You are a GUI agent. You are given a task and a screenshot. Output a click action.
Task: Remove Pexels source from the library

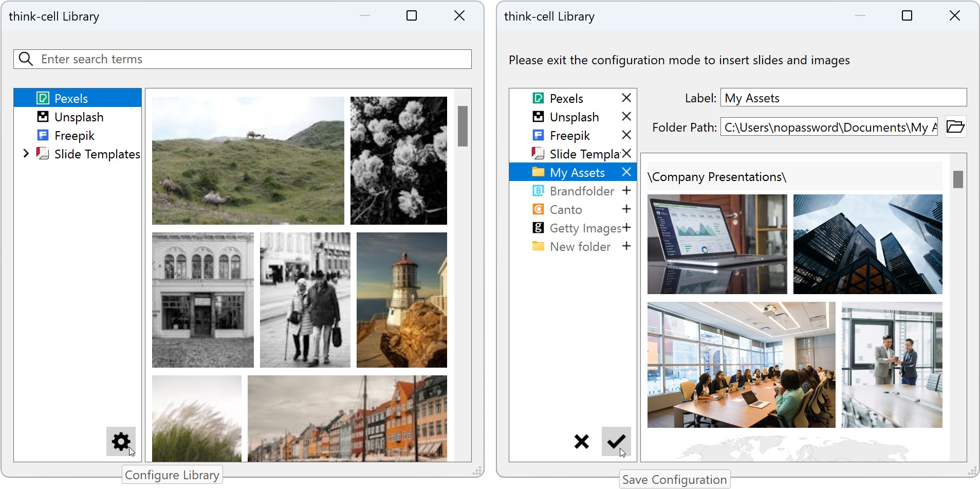tap(626, 98)
